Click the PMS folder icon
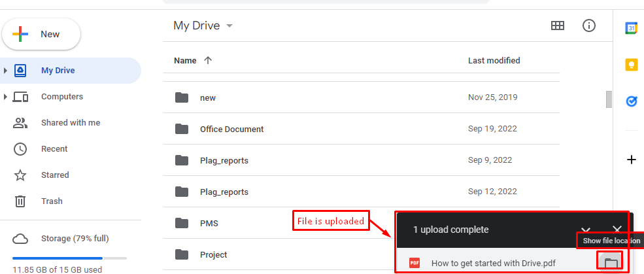The image size is (644, 274). pos(182,223)
